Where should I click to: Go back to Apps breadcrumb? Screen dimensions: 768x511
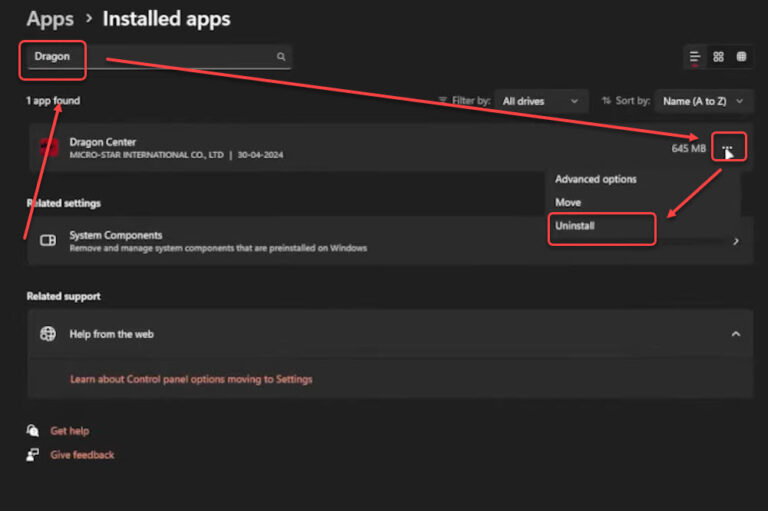pyautogui.click(x=50, y=19)
